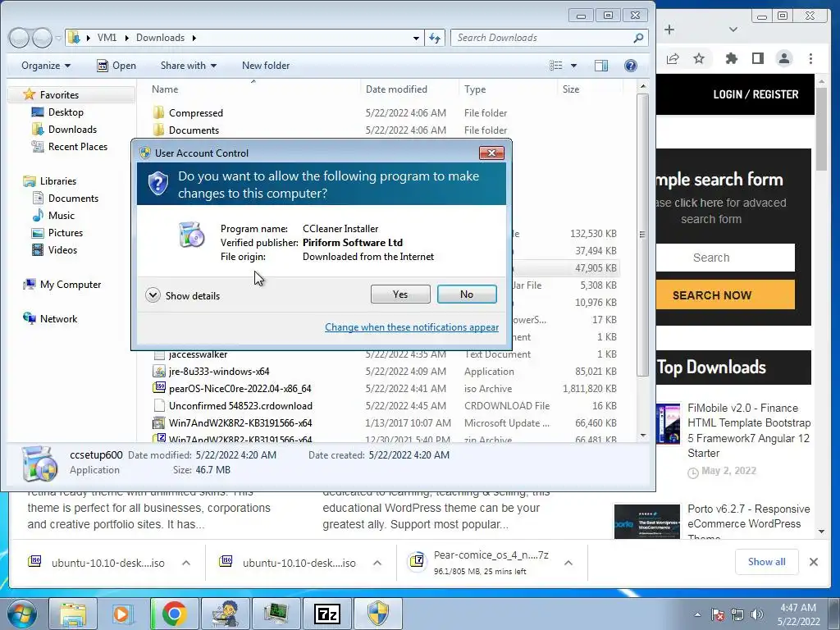
Task: Click VM1 in the address breadcrumb
Action: [107, 38]
